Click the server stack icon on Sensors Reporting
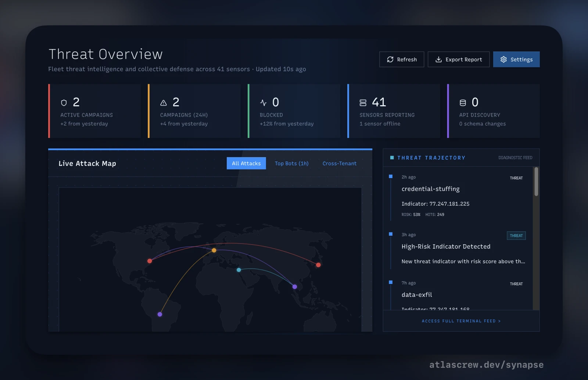 pos(363,103)
